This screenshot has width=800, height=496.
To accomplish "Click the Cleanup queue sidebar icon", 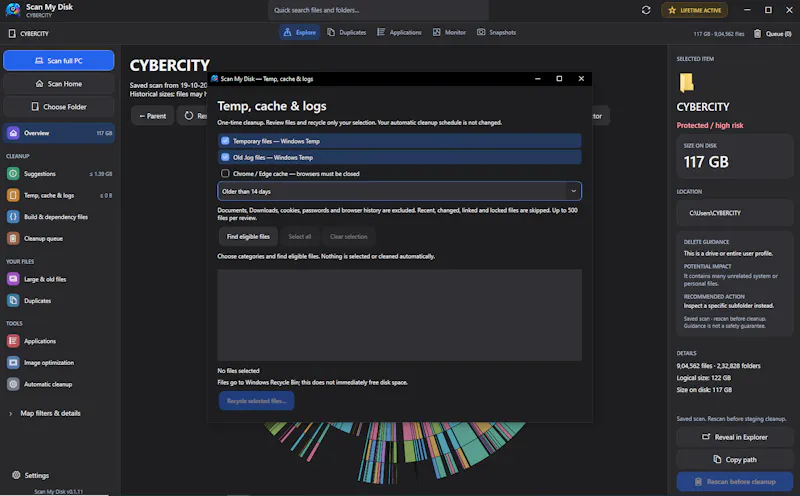I will point(13,238).
